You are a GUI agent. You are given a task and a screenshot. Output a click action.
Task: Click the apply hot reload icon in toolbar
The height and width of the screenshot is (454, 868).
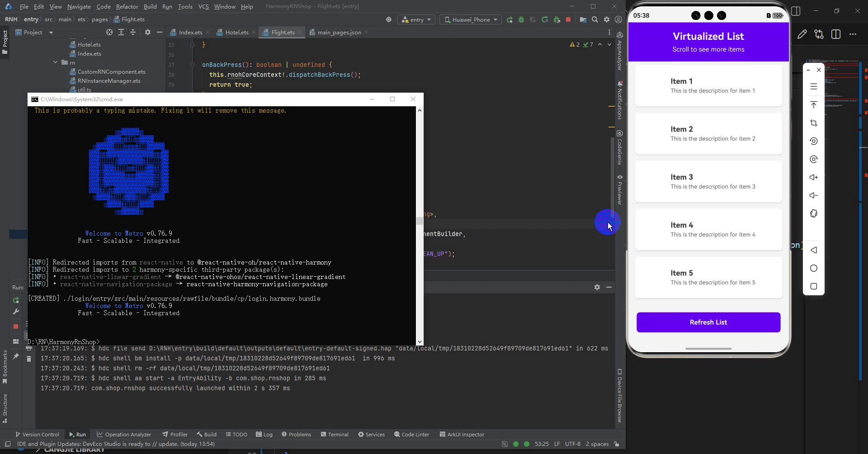tap(545, 19)
